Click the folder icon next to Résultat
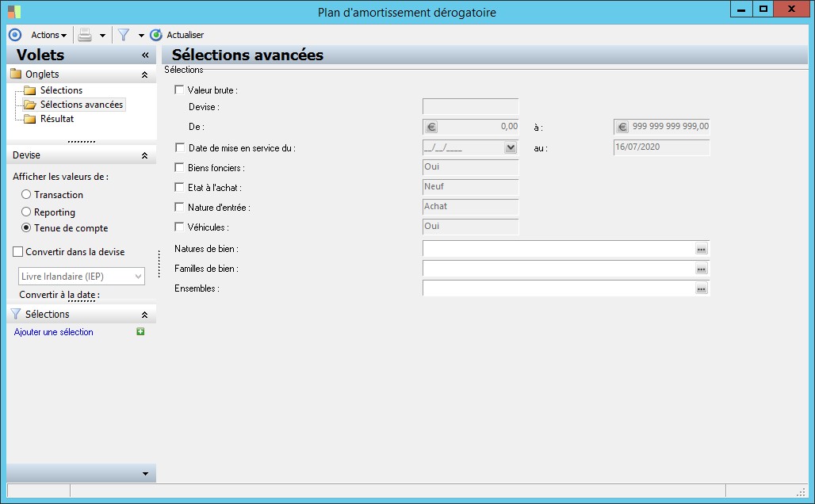Image resolution: width=815 pixels, height=504 pixels. coord(30,119)
